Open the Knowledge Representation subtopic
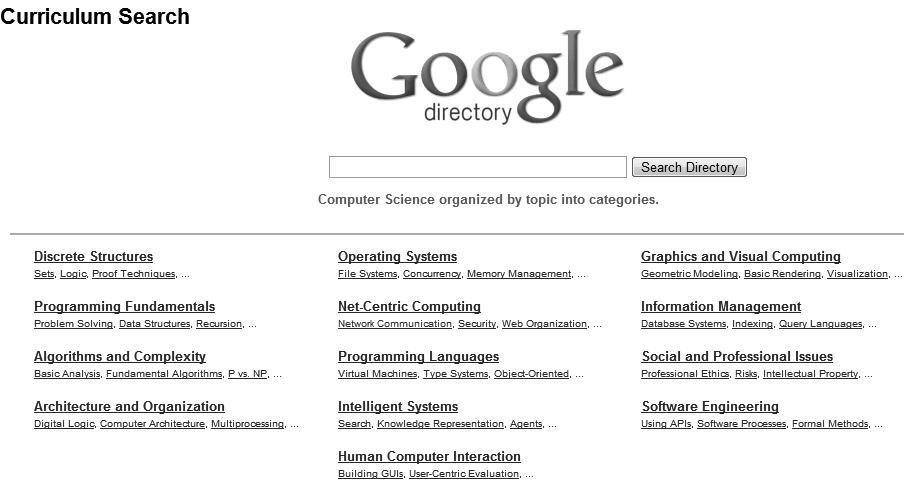Screen dimensions: 904x487 (440, 424)
